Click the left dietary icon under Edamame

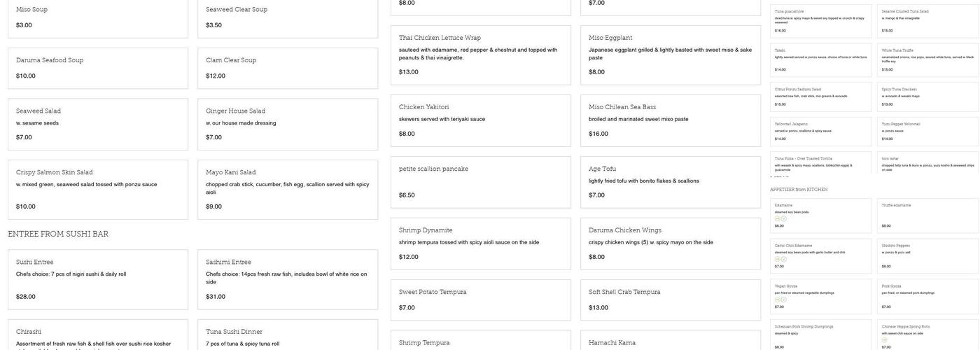point(777,218)
